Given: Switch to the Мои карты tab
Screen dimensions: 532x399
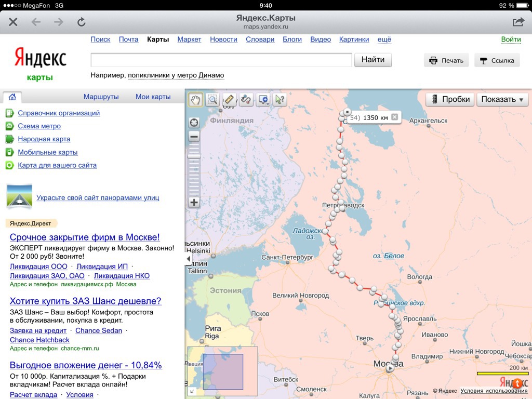Looking at the screenshot, I should coord(153,97).
